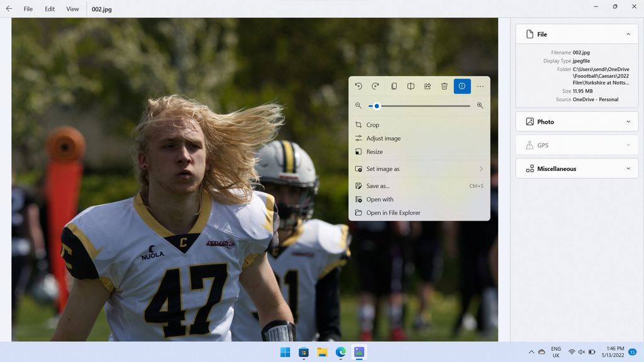Choose Crop from the context menu
Screen dimensions: 644x362
click(x=372, y=124)
